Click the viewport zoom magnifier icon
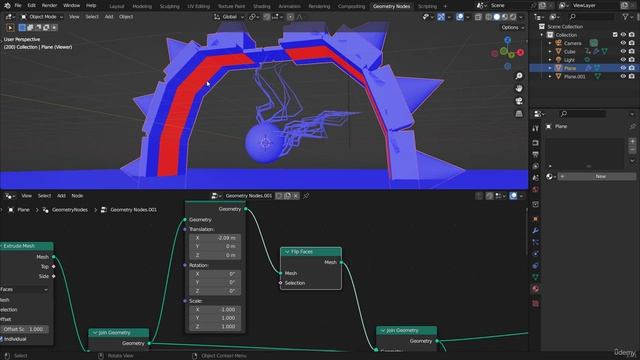This screenshot has height=360, width=640. (x=519, y=76)
